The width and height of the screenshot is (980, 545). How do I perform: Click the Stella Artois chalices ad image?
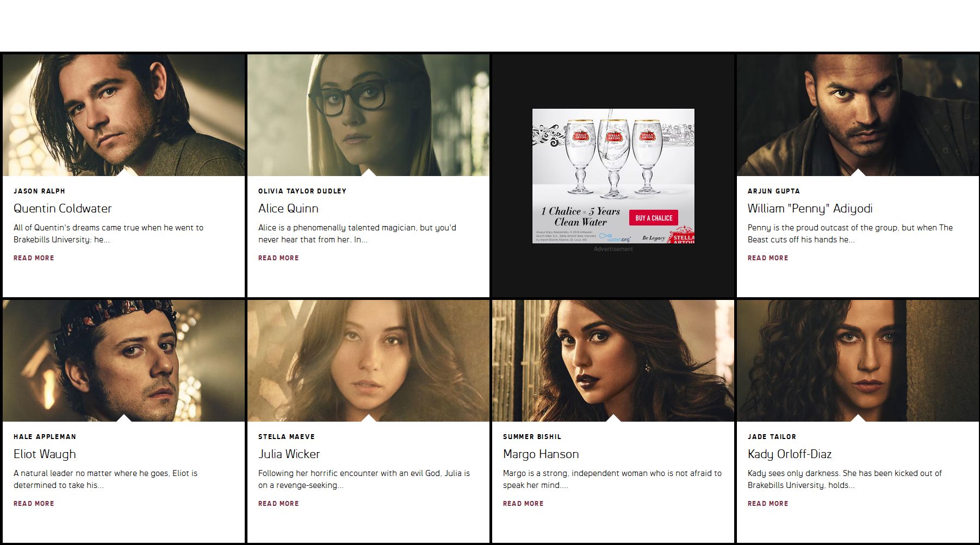pyautogui.click(x=613, y=176)
